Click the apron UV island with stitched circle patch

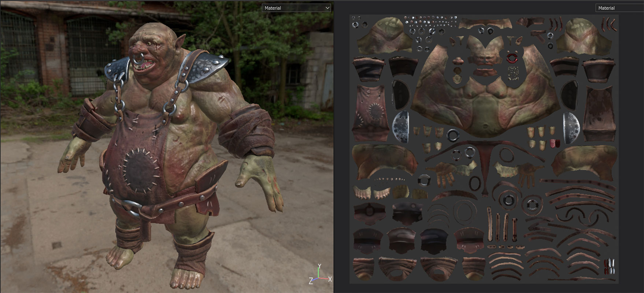[370, 113]
